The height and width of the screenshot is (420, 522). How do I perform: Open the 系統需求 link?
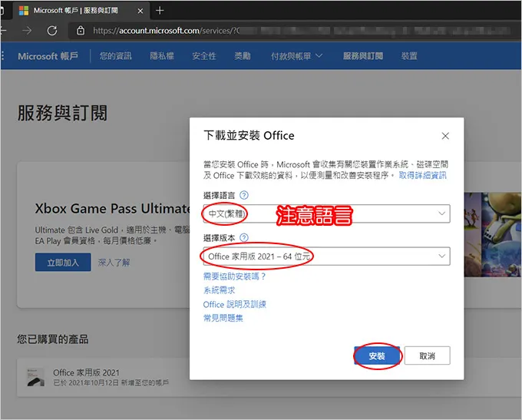(x=219, y=290)
